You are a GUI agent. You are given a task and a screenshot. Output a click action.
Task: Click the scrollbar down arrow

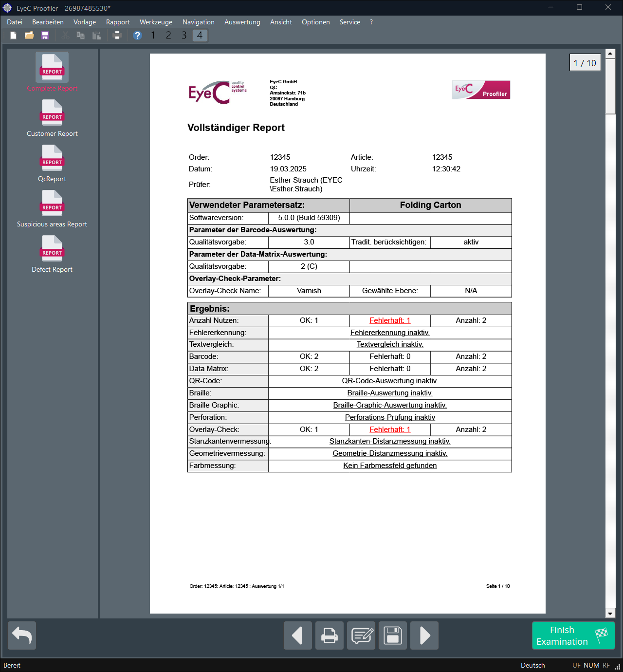click(x=610, y=614)
